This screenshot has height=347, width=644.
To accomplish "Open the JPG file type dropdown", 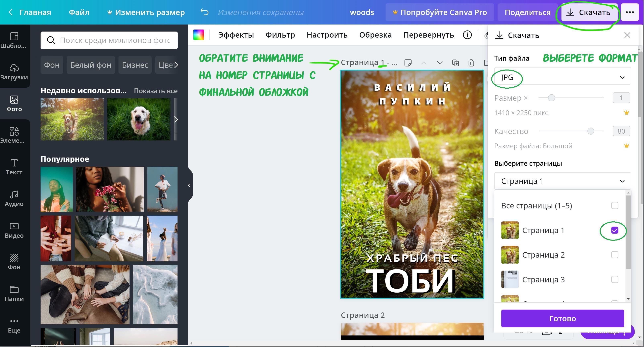I will coord(562,77).
